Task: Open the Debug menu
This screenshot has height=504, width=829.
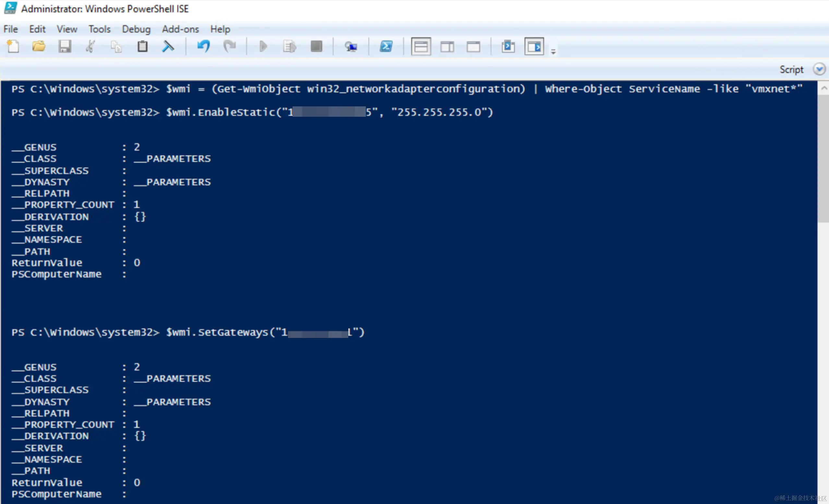Action: (136, 29)
